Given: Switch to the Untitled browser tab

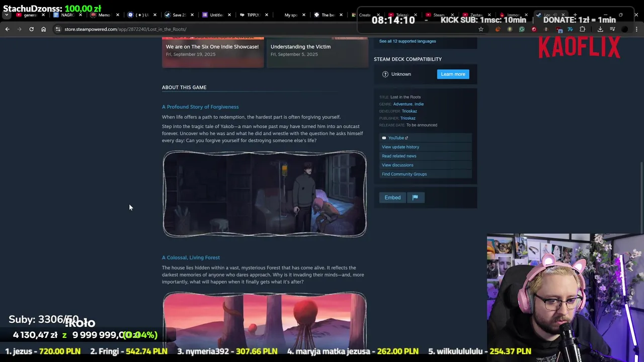Looking at the screenshot, I should (x=215, y=15).
